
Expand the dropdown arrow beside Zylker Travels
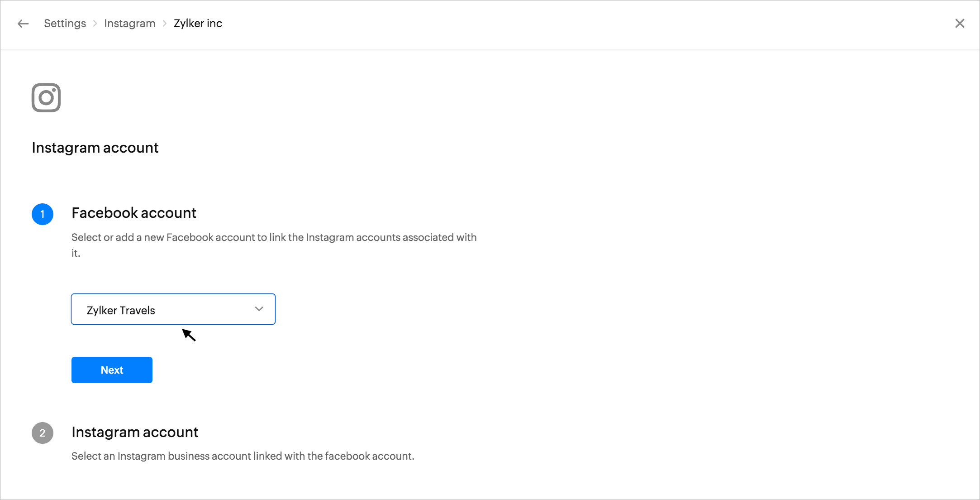[259, 309]
